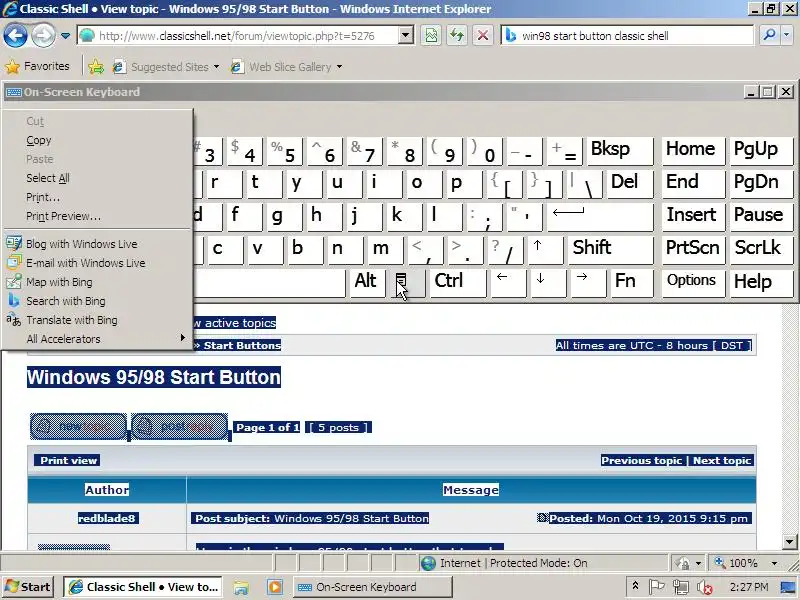Open the recent pages dropdown arrow
This screenshot has width=800, height=600.
[65, 36]
